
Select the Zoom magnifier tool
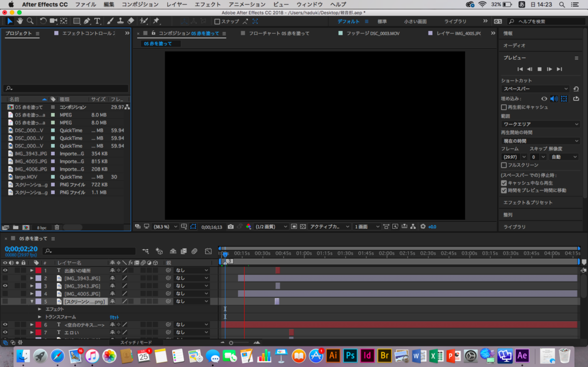pyautogui.click(x=30, y=21)
